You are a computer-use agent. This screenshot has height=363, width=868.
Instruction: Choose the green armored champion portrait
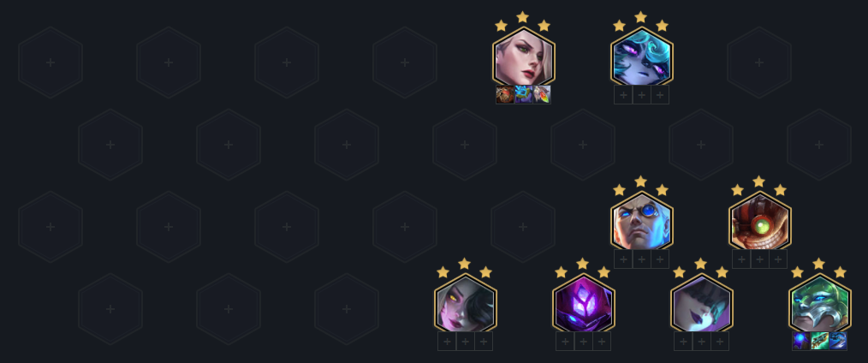point(820,304)
